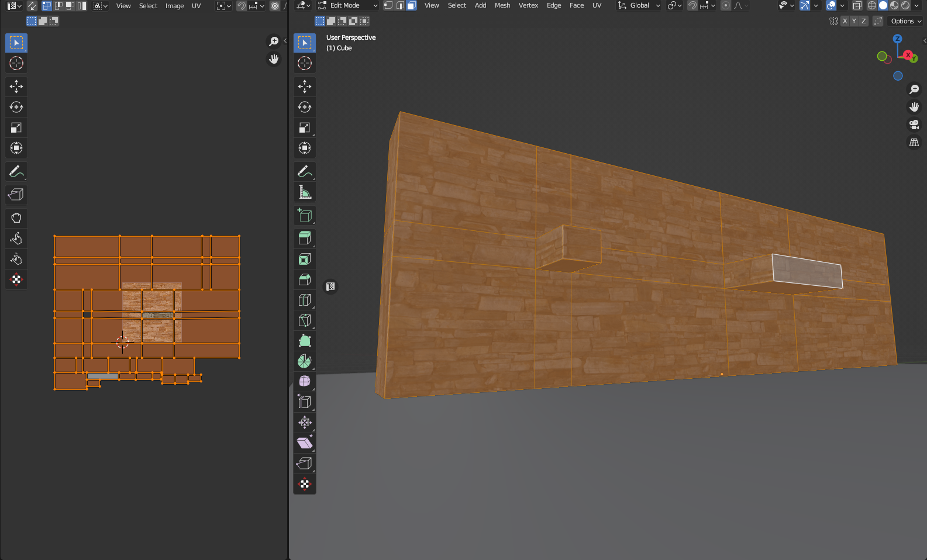Viewport: 927px width, 560px height.
Task: Select the Move tool in the UV editor
Action: pos(16,87)
